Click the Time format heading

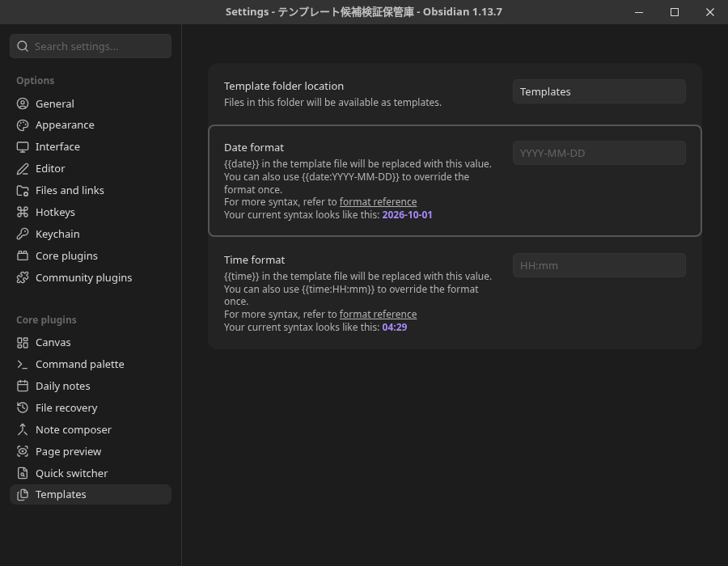(x=255, y=260)
